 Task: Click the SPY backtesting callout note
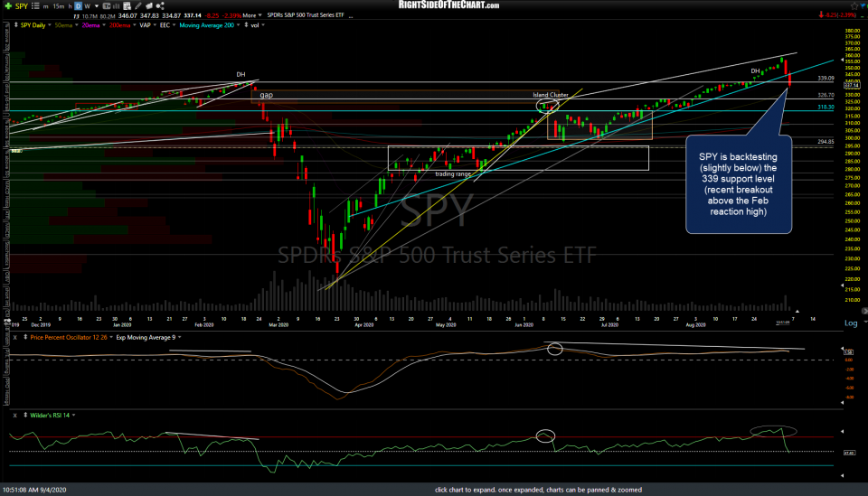click(739, 184)
